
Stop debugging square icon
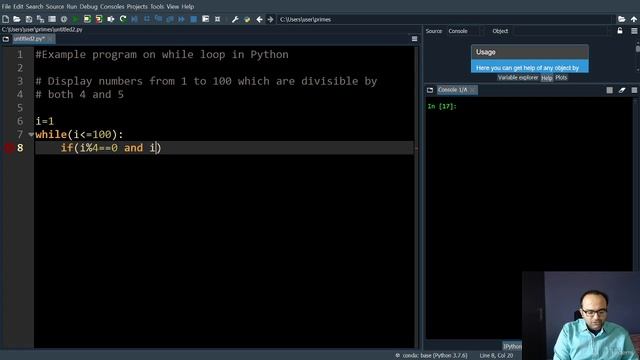click(193, 19)
